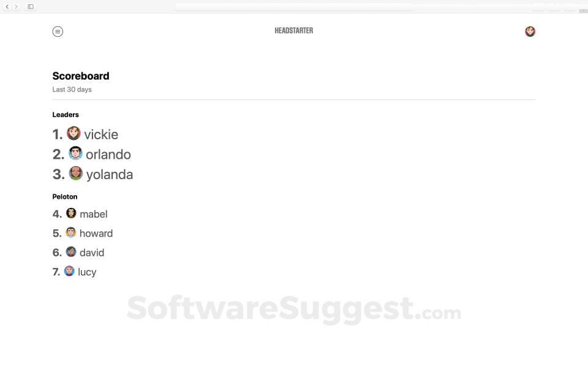
Task: Click the Last 30 days period label
Action: click(x=72, y=90)
